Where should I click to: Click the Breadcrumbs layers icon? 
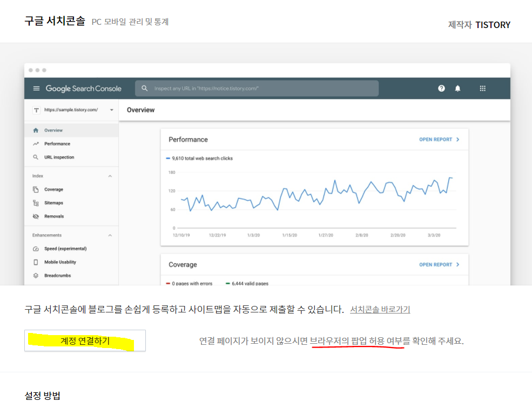tap(36, 276)
